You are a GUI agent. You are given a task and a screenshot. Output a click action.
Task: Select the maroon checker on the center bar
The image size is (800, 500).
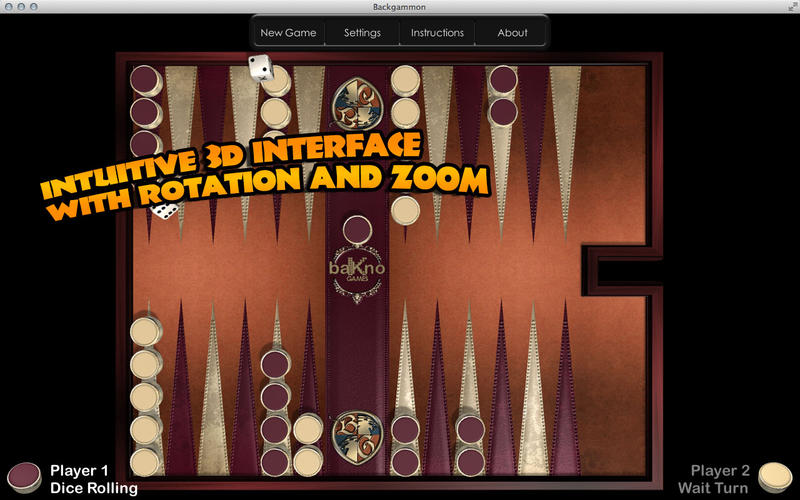357,230
